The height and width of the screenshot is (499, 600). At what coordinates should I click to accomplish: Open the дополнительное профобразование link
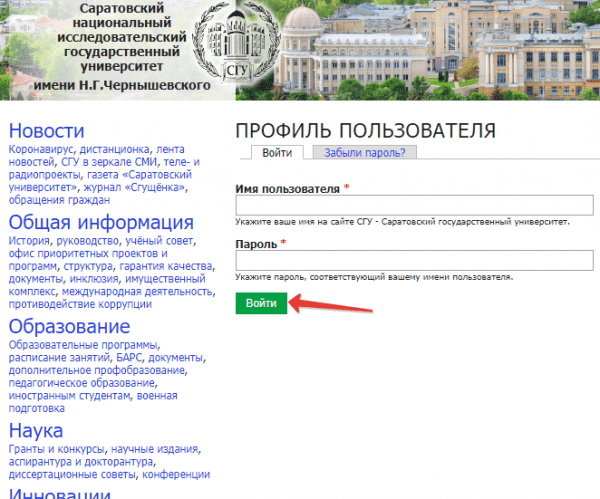[97, 370]
